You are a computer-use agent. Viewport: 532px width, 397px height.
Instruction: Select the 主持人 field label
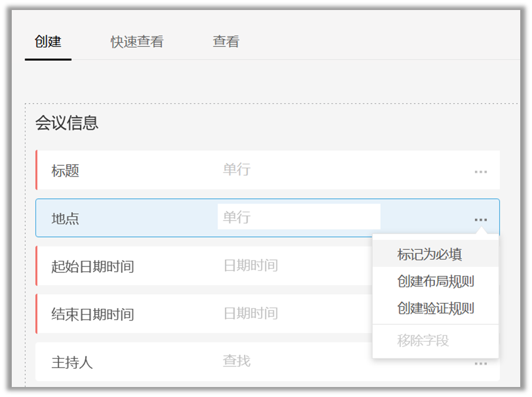tap(72, 362)
